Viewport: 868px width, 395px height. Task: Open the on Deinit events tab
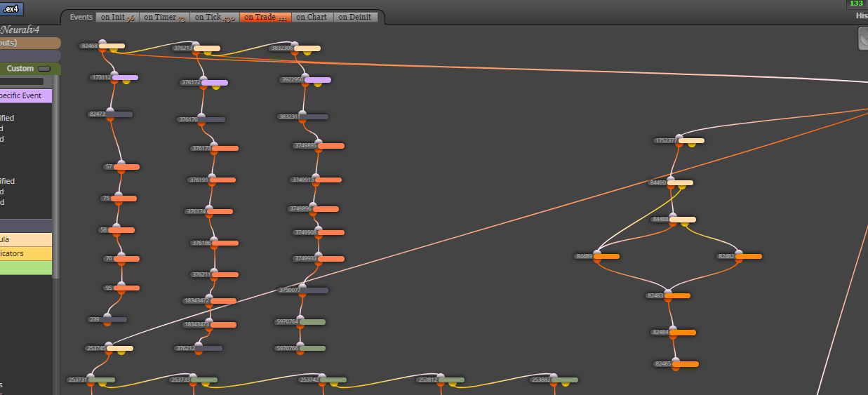click(x=355, y=17)
